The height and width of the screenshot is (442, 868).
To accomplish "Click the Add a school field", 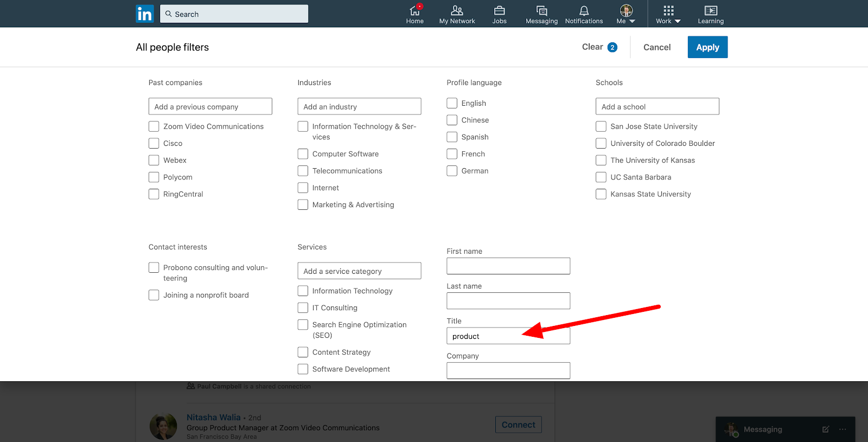I will pos(657,106).
